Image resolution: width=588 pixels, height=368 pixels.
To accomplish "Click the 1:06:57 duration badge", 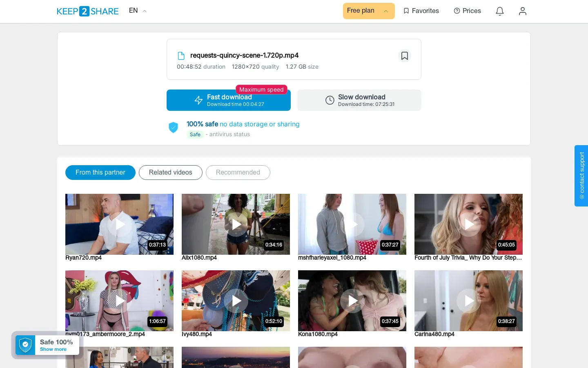I will [x=157, y=321].
